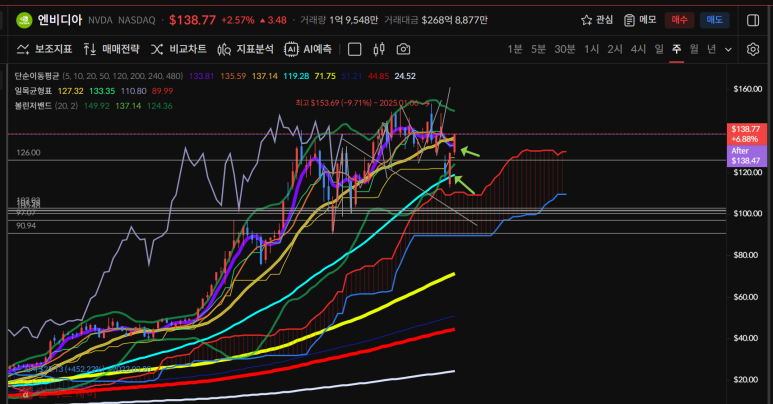Click the NVIDIA logo icon
Image resolution: width=773 pixels, height=404 pixels.
pos(24,20)
